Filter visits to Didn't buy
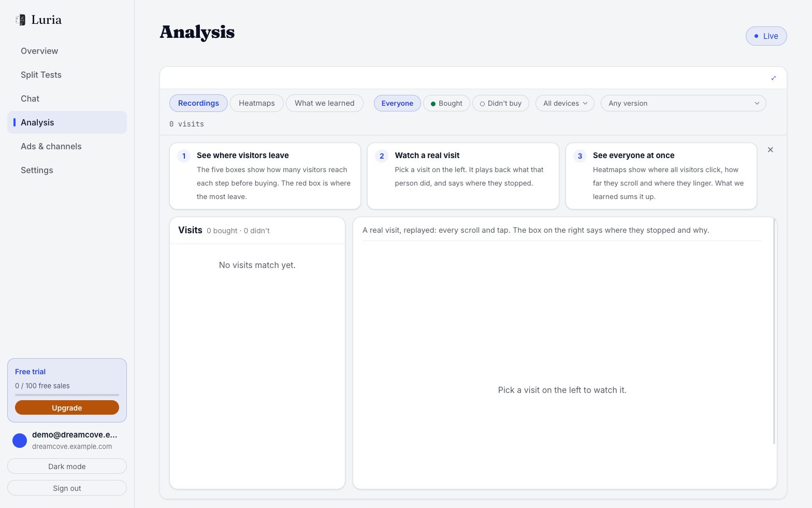The width and height of the screenshot is (812, 508). (501, 103)
